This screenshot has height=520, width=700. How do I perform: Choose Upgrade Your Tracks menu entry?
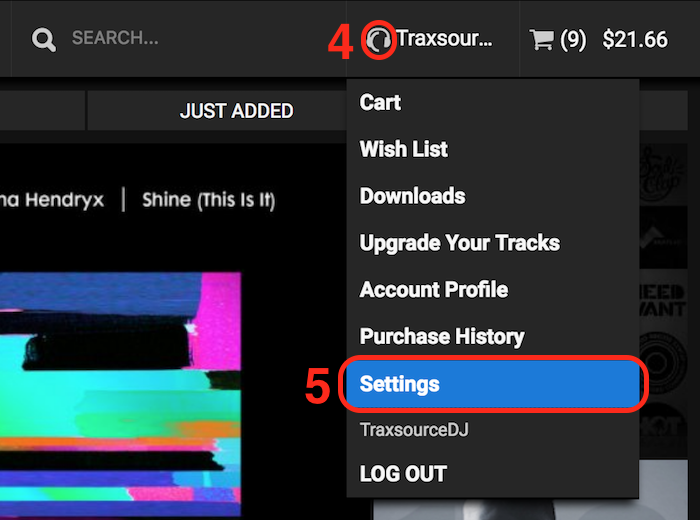tap(459, 243)
